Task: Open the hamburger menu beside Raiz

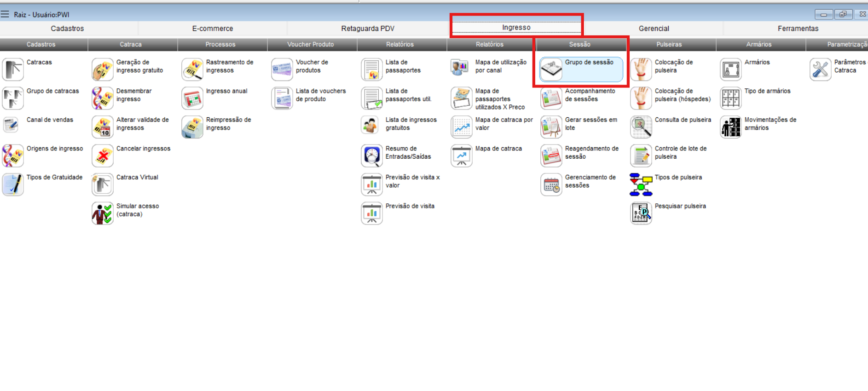Action: pyautogui.click(x=5, y=14)
